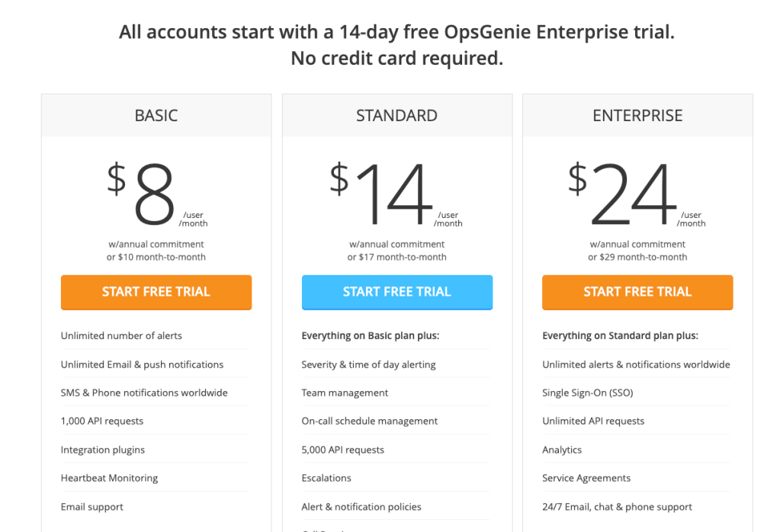The width and height of the screenshot is (780, 532).
Task: Click Start Free Trial for Standard plan
Action: 396,292
